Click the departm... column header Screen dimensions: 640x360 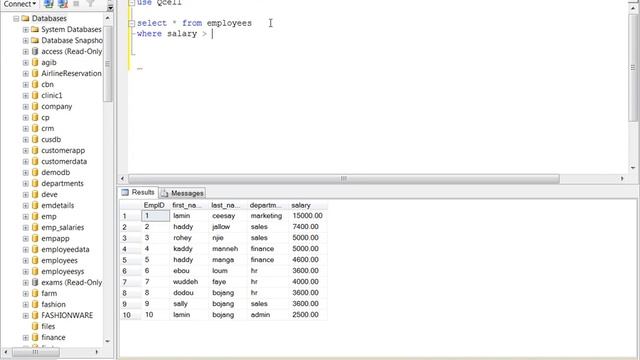(267, 205)
